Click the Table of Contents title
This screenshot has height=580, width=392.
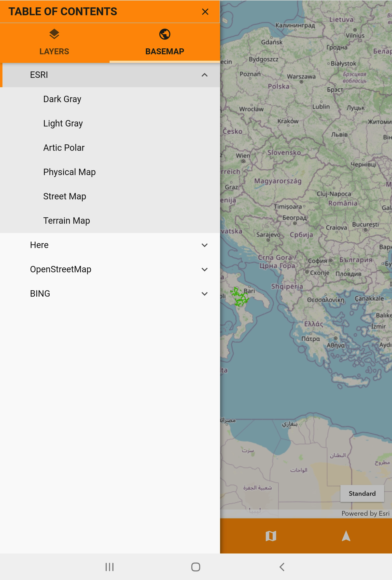pos(63,12)
